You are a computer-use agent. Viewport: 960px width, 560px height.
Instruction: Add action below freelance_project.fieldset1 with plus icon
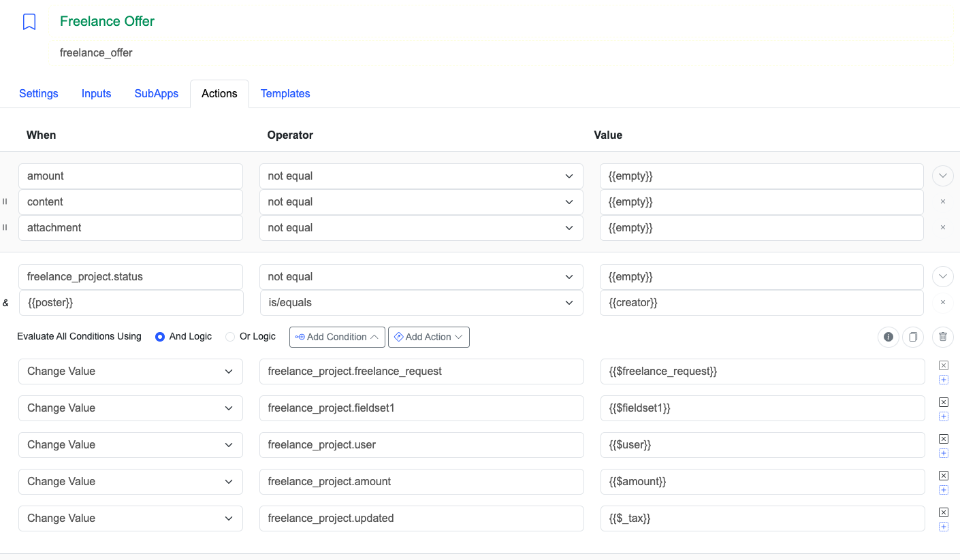[x=944, y=416]
